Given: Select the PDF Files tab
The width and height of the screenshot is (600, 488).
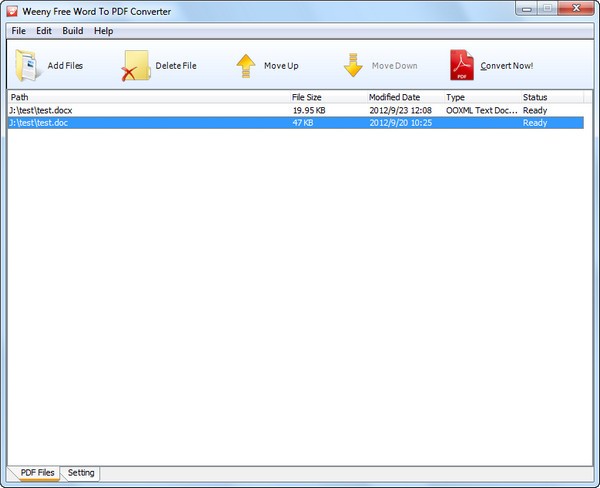Looking at the screenshot, I should coord(36,472).
